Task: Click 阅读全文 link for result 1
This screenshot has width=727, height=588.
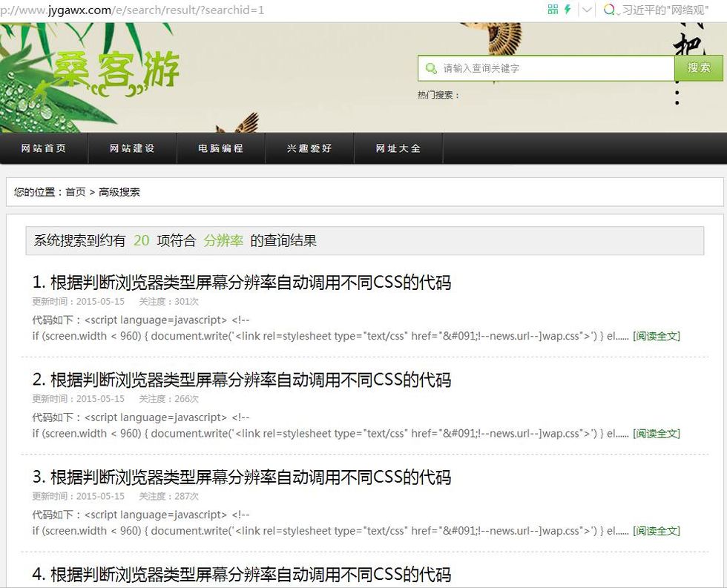Action: click(x=657, y=337)
